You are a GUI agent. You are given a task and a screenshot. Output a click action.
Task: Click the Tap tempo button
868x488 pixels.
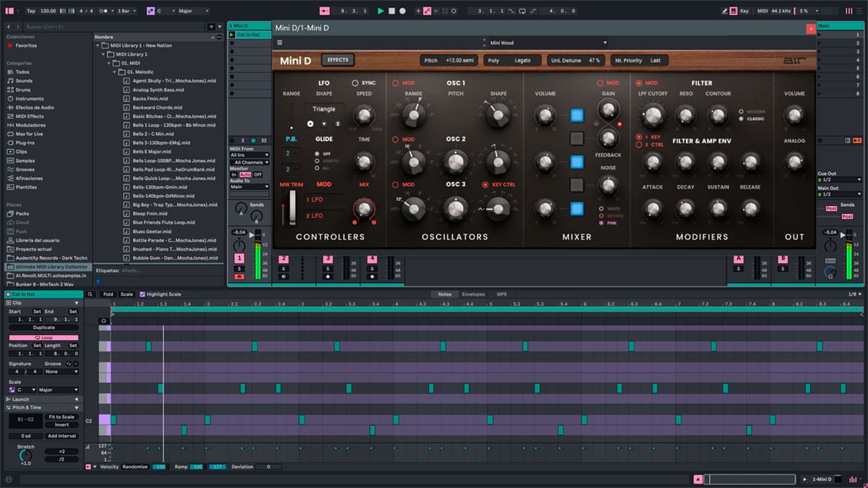(30, 11)
